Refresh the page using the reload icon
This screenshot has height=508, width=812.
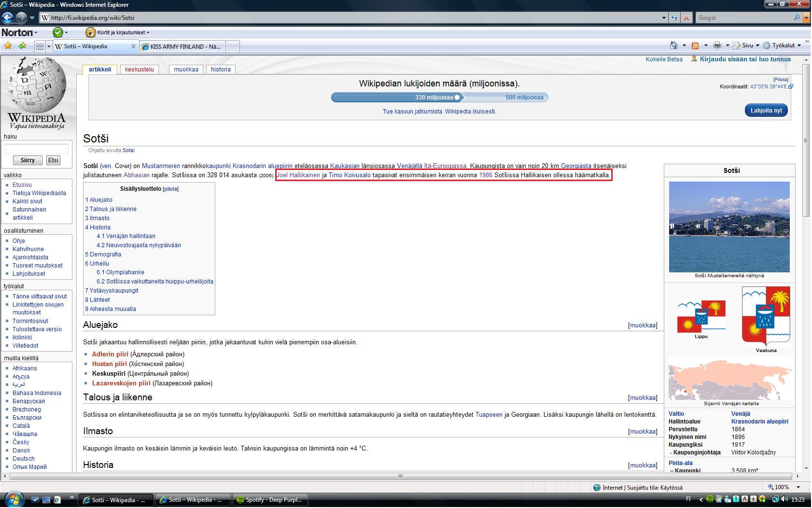tap(674, 18)
